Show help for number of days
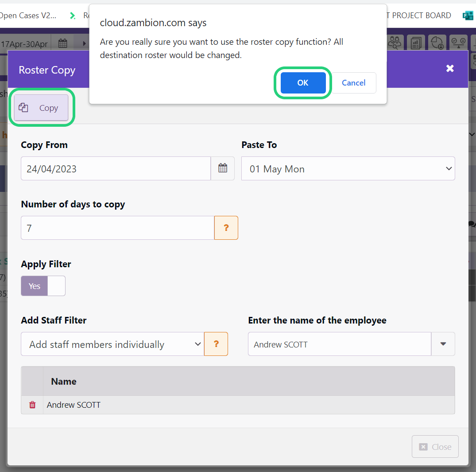The width and height of the screenshot is (476, 472). pyautogui.click(x=226, y=228)
